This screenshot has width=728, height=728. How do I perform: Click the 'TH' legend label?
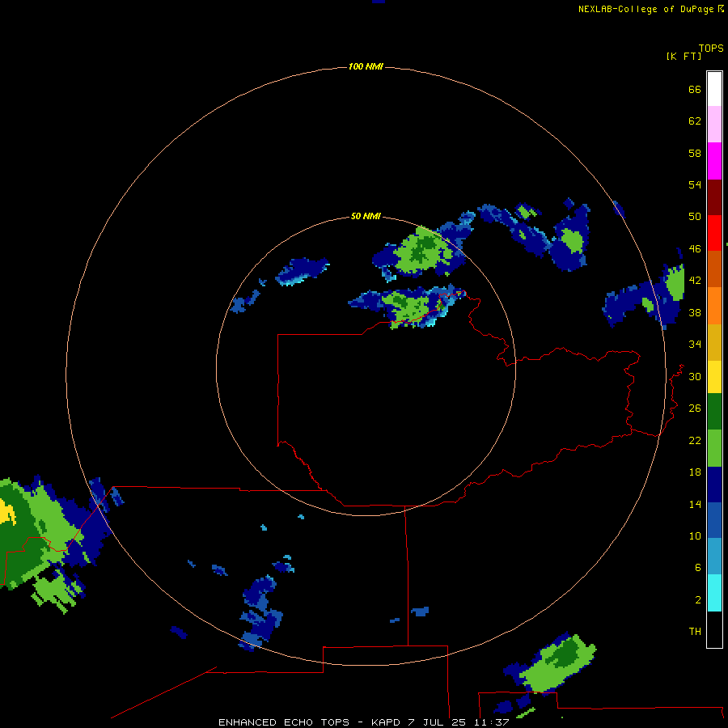tap(695, 631)
